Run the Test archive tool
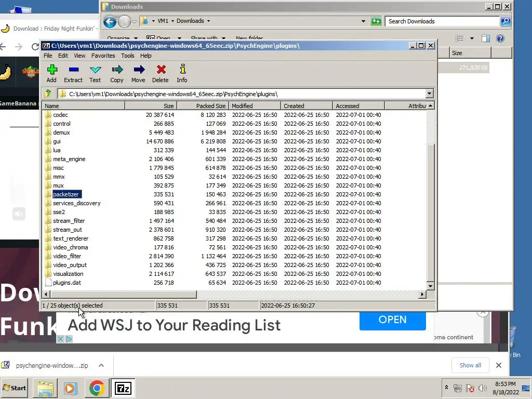532x399 pixels. [96, 70]
